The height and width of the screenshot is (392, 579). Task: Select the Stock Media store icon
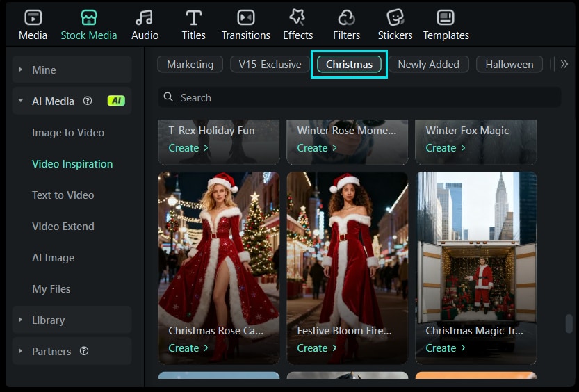click(89, 17)
